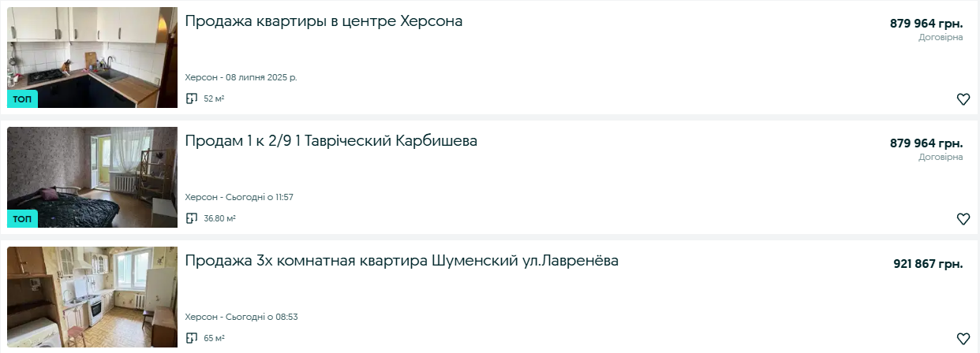The height and width of the screenshot is (353, 980).
Task: Open listing 'Продам 1 к 2/9 1 Таврический Карбишева'
Action: click(331, 141)
